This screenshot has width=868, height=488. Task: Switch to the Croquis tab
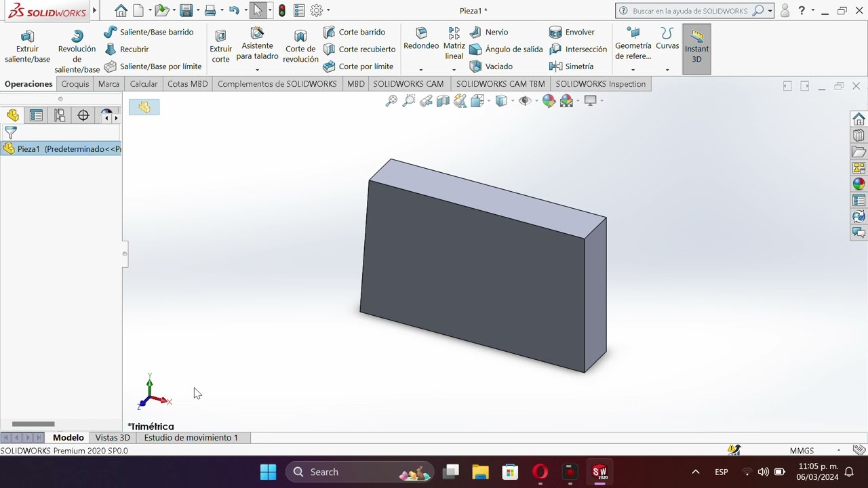click(x=75, y=84)
